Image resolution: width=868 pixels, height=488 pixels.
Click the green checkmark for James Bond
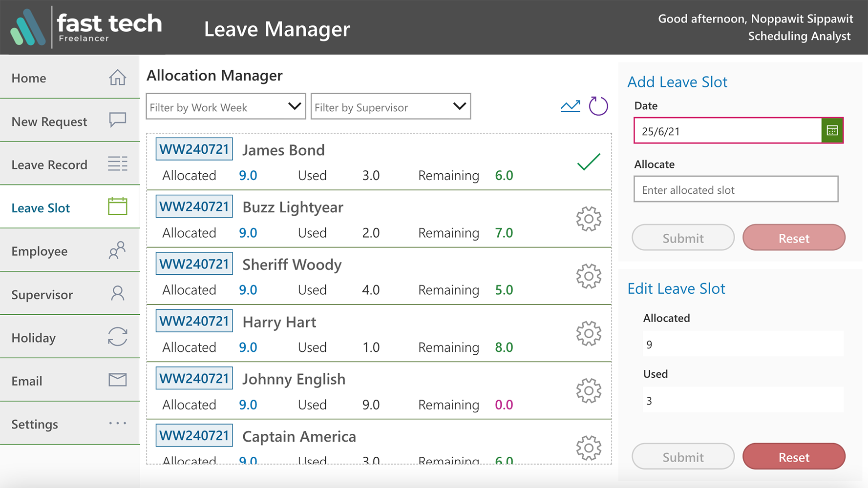click(x=588, y=162)
